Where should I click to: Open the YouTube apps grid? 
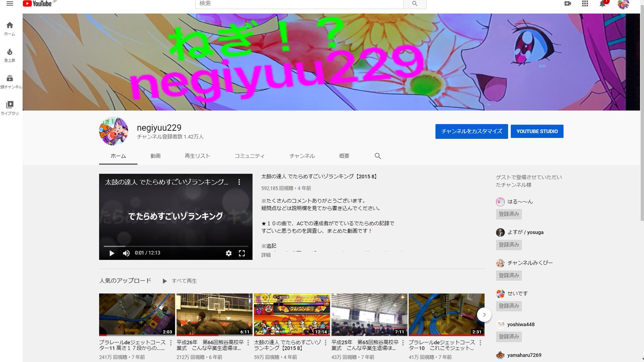pos(585,4)
